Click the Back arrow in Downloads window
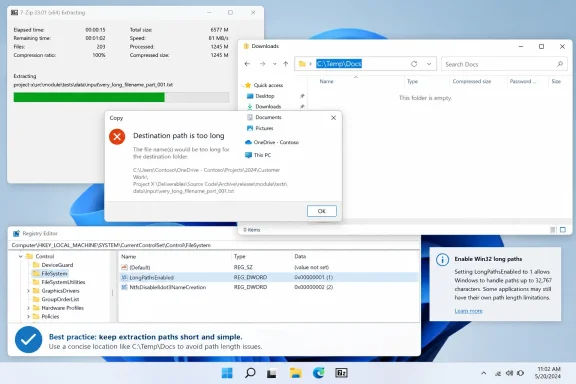 click(247, 64)
